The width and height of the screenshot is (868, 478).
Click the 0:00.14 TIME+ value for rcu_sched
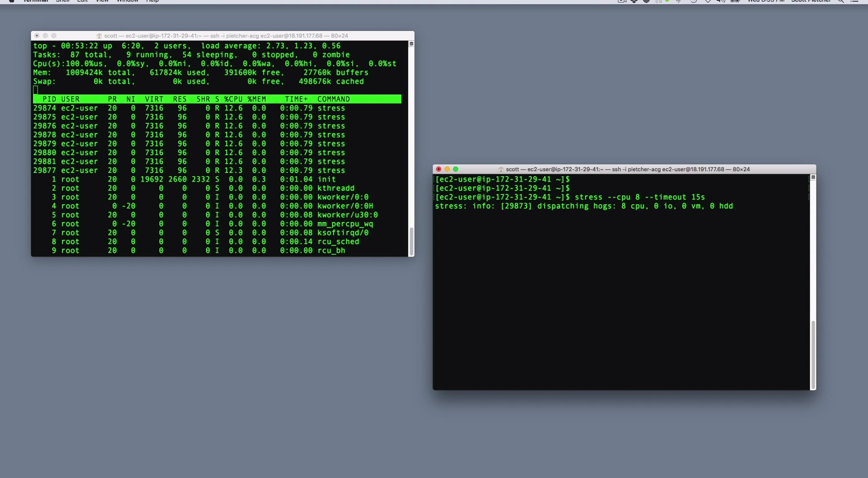click(296, 242)
